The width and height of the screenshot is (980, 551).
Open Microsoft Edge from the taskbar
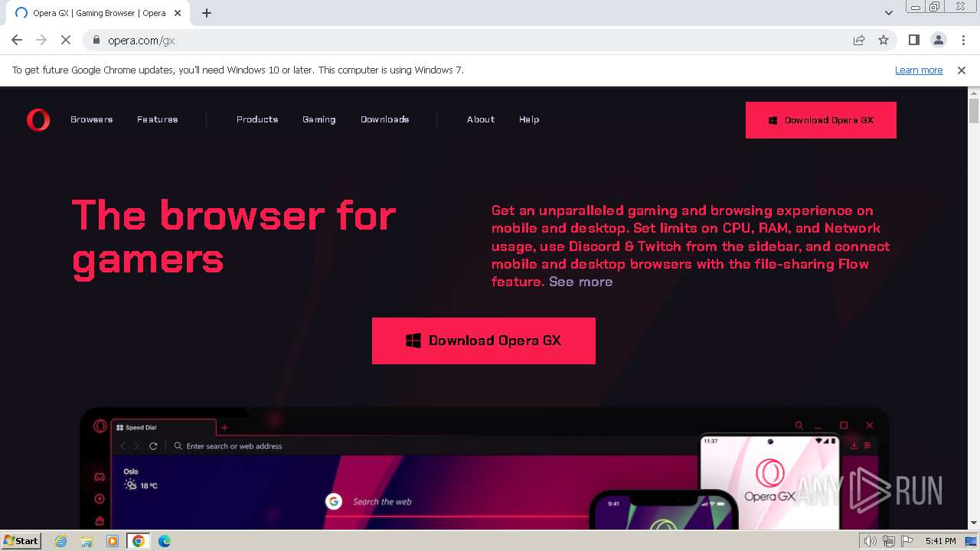[165, 541]
